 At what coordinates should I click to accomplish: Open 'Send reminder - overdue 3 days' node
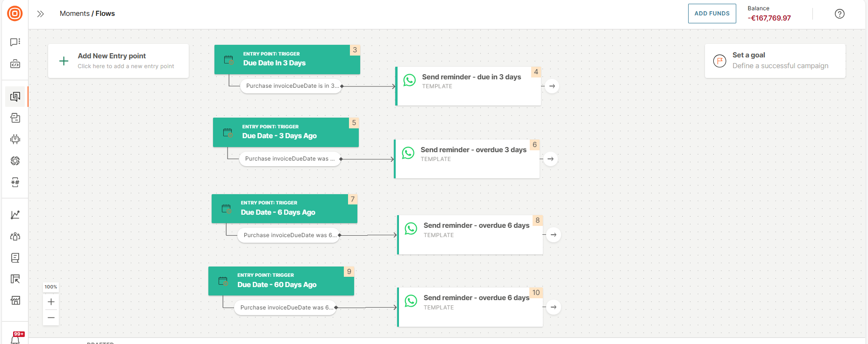467,159
